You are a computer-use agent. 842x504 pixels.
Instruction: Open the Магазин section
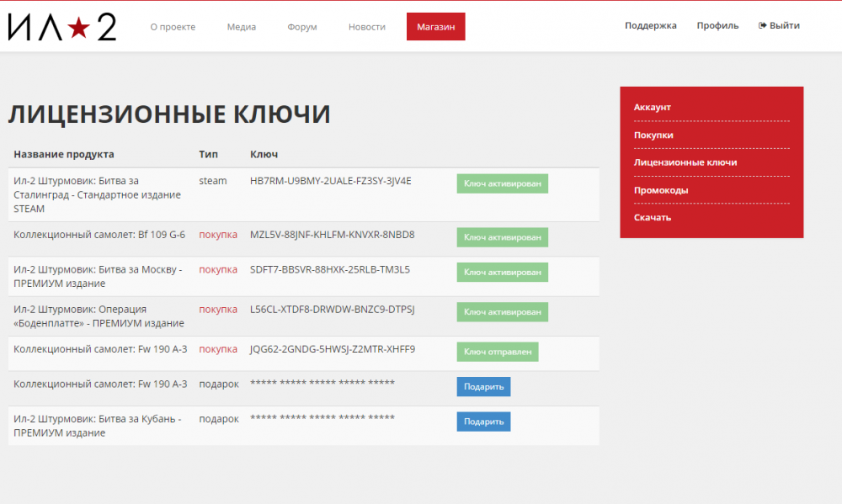[435, 26]
